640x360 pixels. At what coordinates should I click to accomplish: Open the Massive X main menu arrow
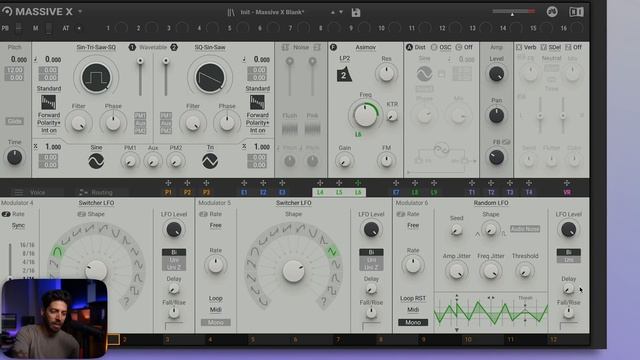[80, 12]
